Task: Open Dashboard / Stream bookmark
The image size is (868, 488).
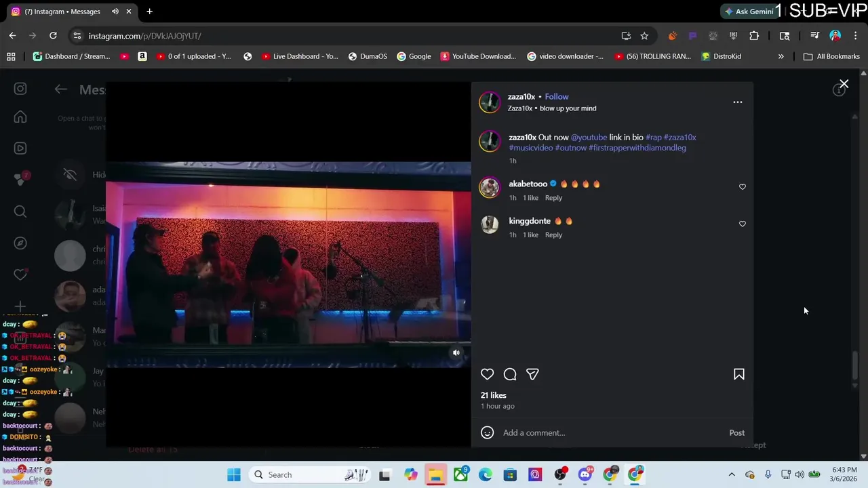Action: [x=71, y=56]
